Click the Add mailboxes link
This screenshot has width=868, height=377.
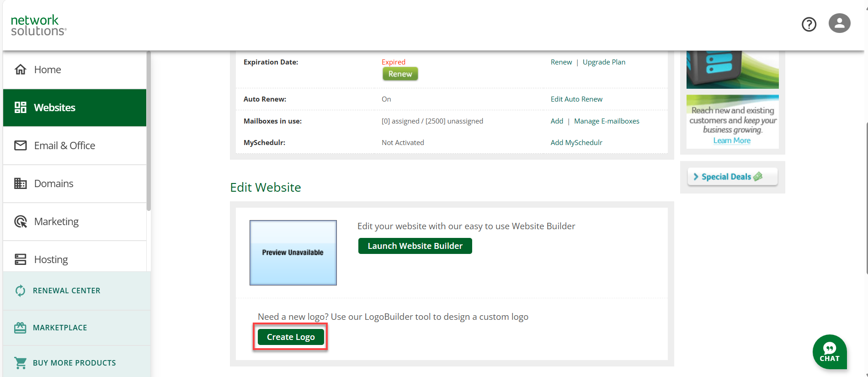pyautogui.click(x=557, y=121)
